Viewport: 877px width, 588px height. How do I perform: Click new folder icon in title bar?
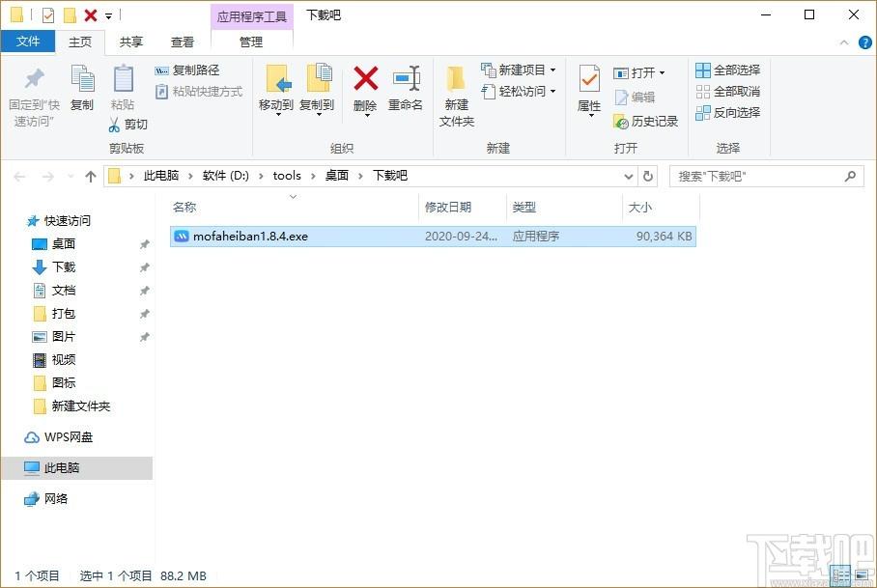70,15
